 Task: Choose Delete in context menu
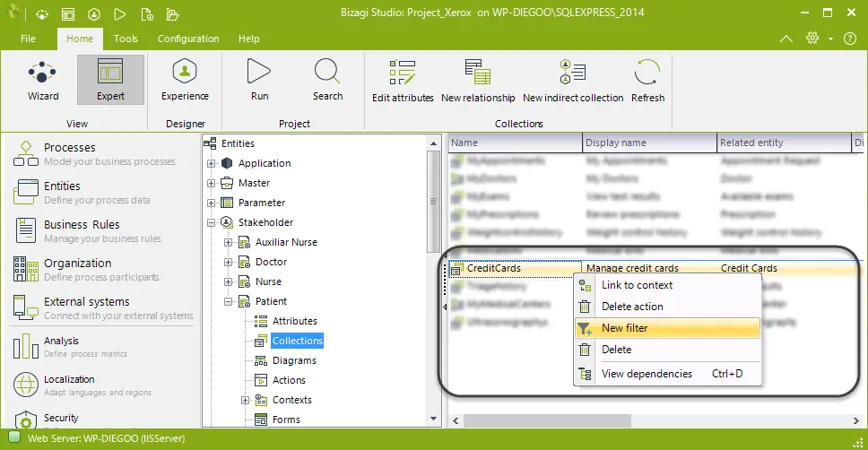[668, 350]
